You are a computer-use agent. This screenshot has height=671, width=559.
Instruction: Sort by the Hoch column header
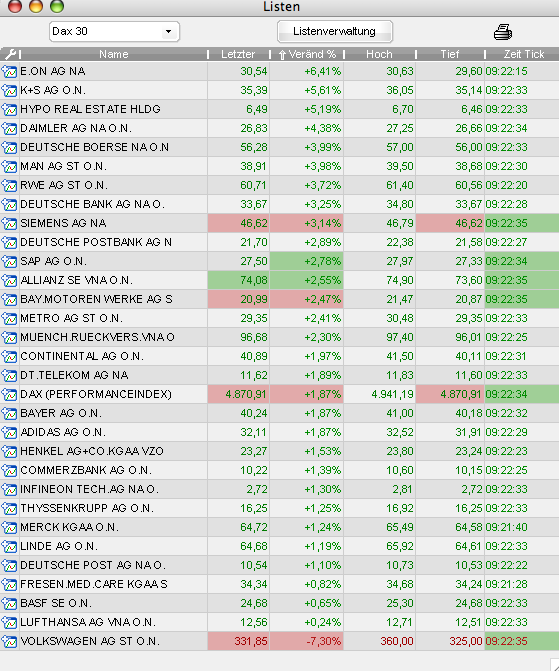[x=379, y=54]
